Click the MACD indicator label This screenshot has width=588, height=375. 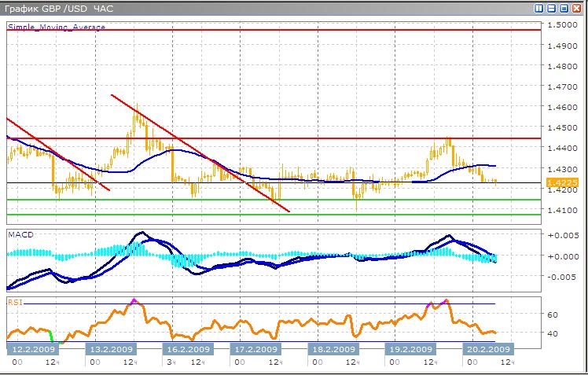(19, 234)
